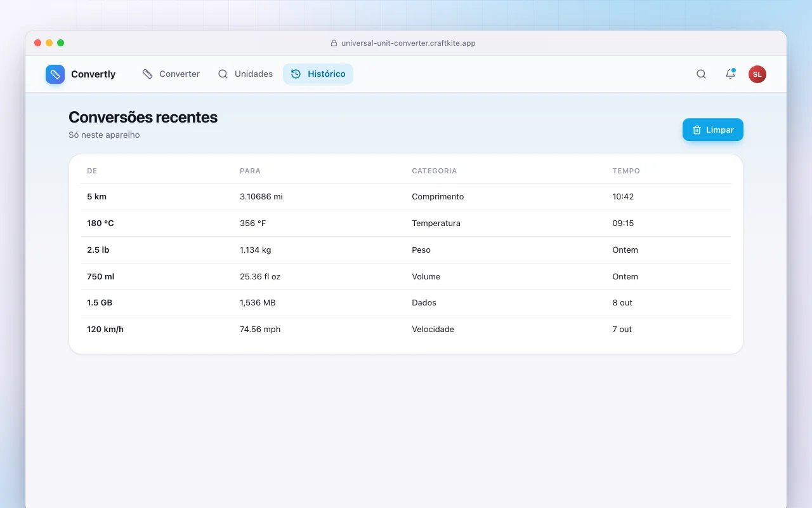This screenshot has width=812, height=508.
Task: Click the lock icon in address bar
Action: click(x=334, y=43)
